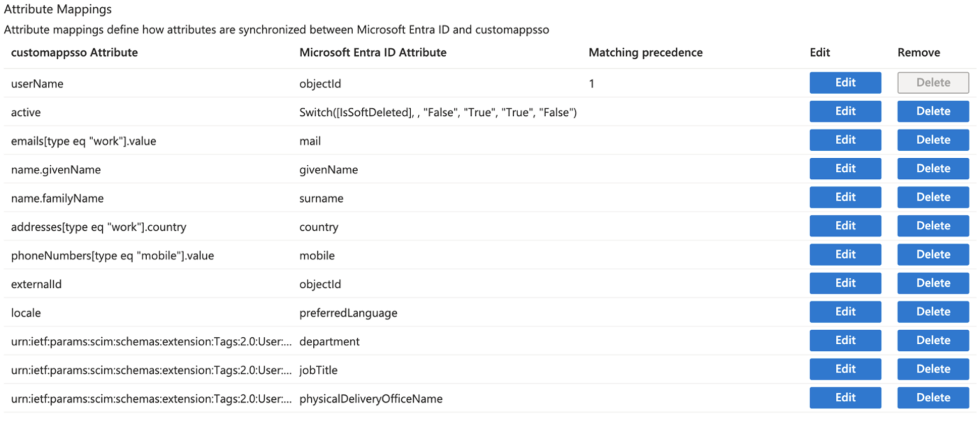Click the locale attribute text
Screen dimensions: 980x423
(26, 313)
